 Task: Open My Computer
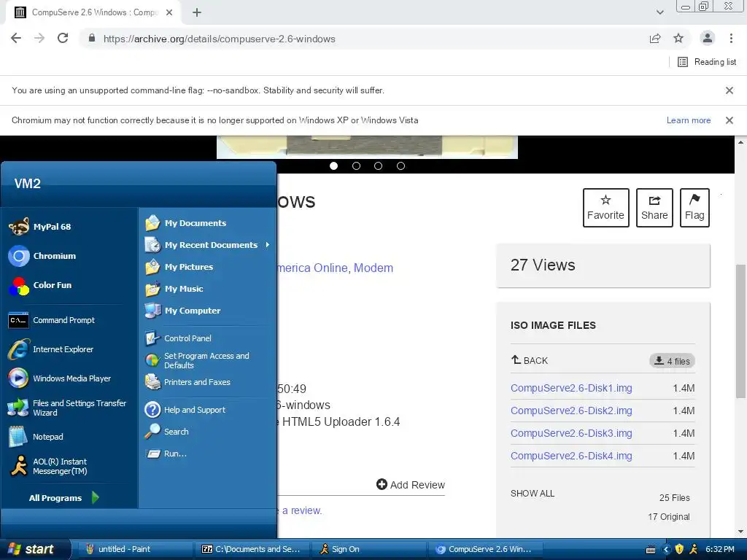point(183,311)
